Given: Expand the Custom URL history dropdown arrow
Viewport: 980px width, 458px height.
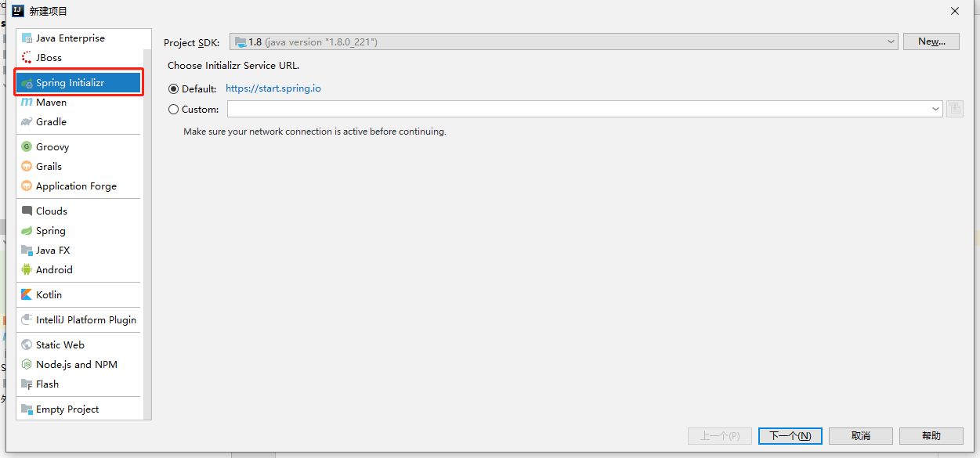Looking at the screenshot, I should click(x=936, y=110).
